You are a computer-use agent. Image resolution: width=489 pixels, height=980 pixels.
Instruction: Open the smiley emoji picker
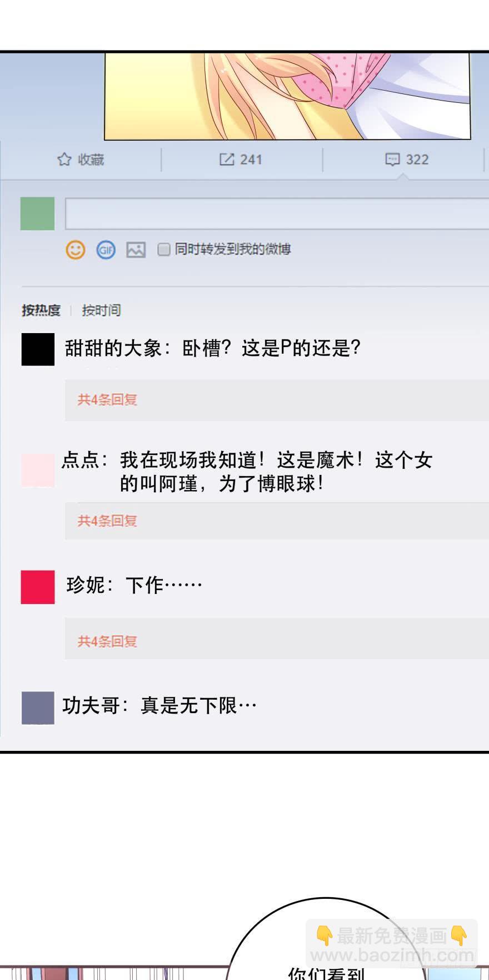[76, 250]
